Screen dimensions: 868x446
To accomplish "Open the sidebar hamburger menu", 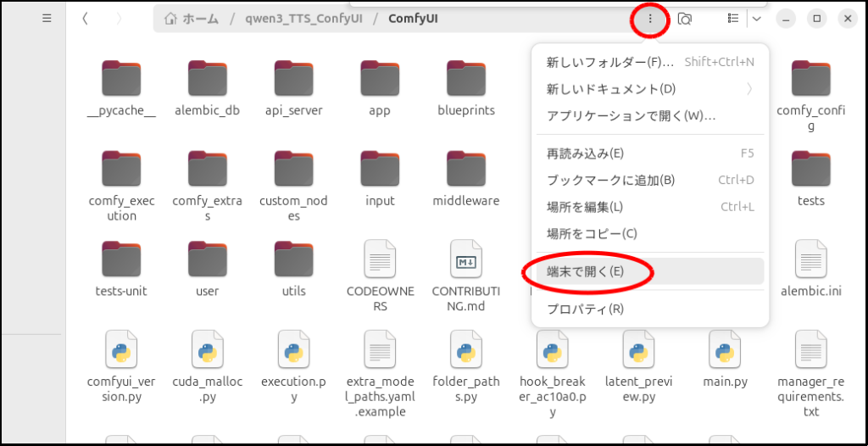I will click(x=47, y=19).
